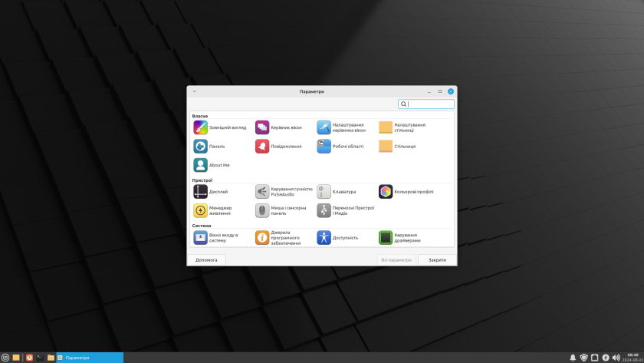Open Робочі області workspaces settings
This screenshot has width=644, height=363.
(x=340, y=147)
